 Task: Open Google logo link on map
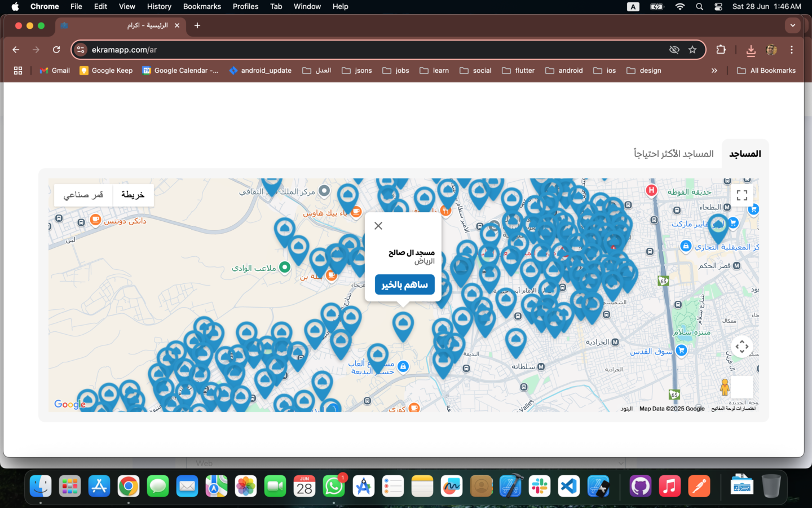tap(70, 404)
